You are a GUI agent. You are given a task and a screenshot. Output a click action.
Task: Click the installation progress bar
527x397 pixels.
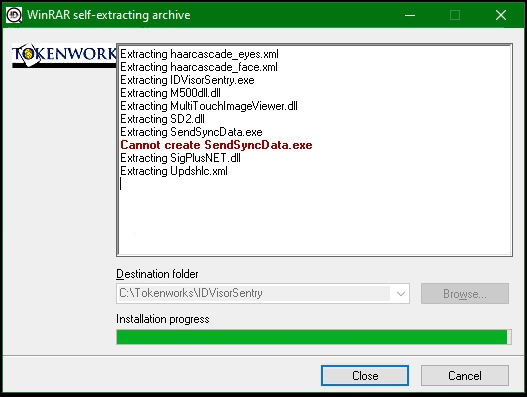pos(314,337)
